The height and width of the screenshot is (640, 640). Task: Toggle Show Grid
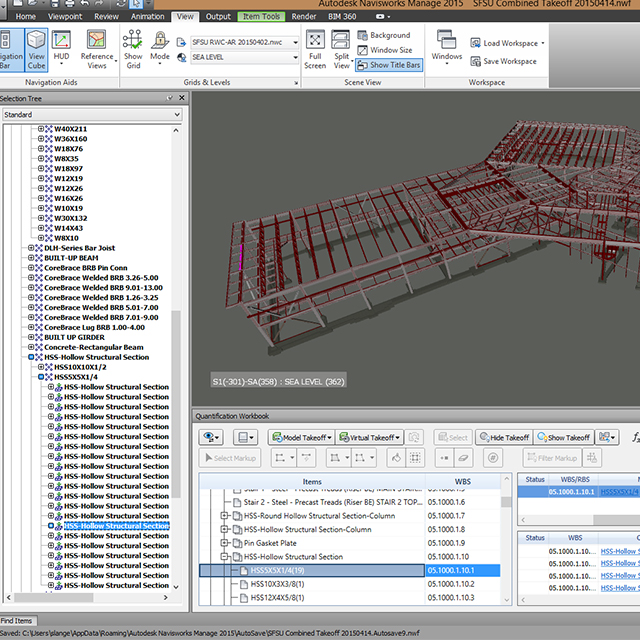click(x=133, y=50)
